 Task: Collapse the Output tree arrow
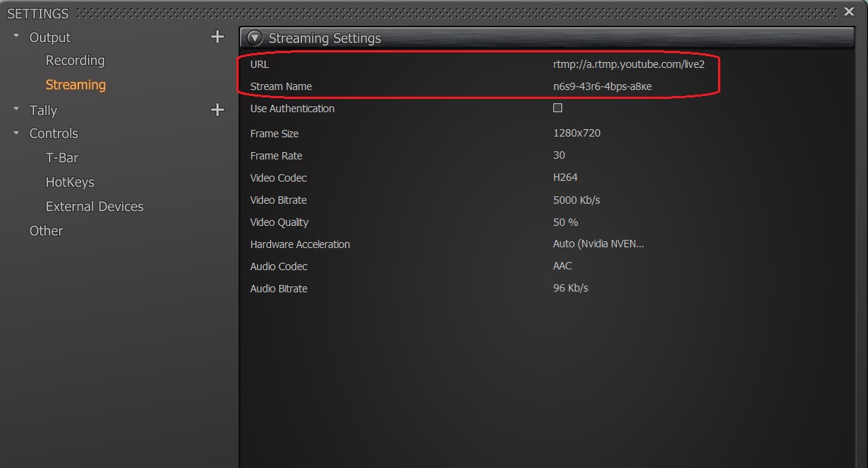pyautogui.click(x=16, y=36)
